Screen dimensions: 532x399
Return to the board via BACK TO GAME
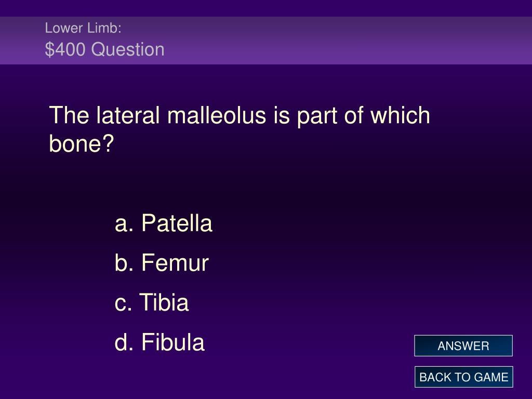click(463, 377)
